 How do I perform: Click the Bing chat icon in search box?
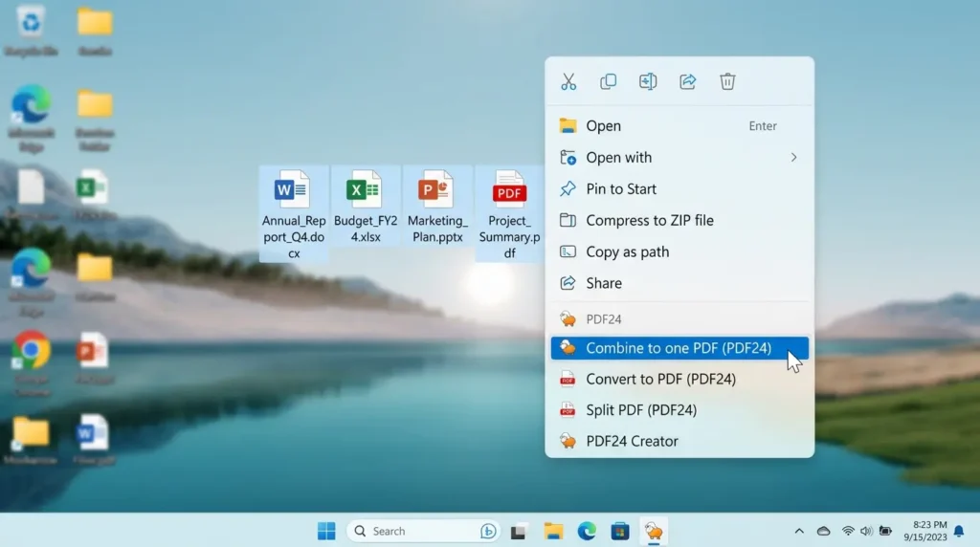click(488, 532)
